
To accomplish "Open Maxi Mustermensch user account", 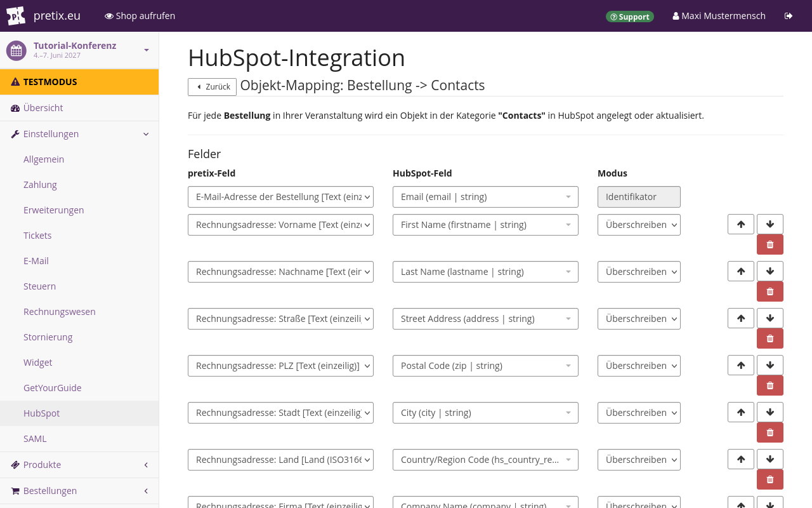I will (x=719, y=16).
